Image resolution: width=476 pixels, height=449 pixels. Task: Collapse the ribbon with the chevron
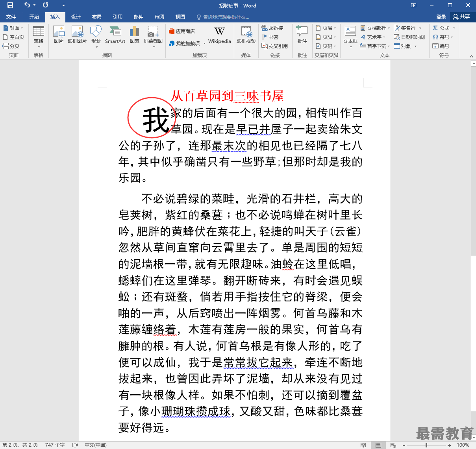click(x=471, y=56)
